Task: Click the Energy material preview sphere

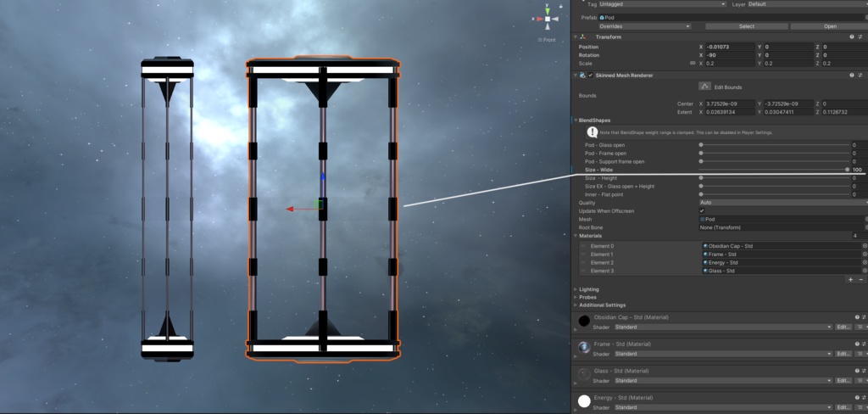Action: (584, 400)
